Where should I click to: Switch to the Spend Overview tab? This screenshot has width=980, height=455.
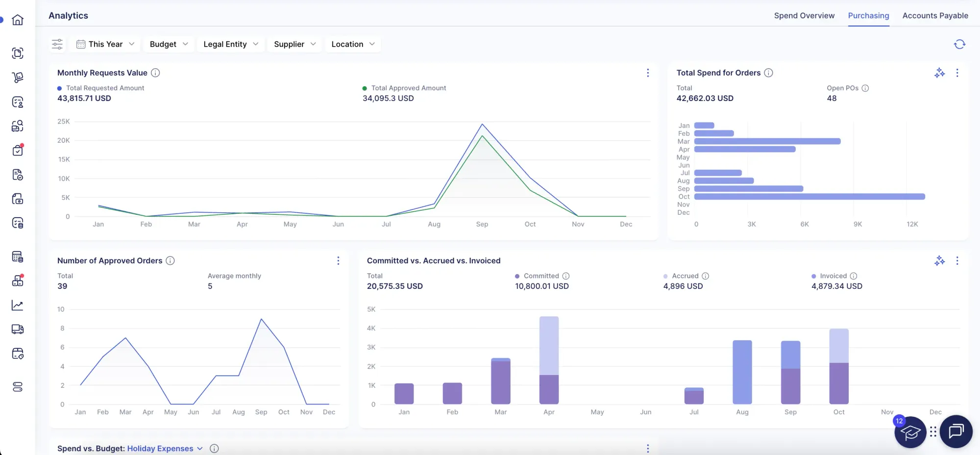click(x=804, y=16)
